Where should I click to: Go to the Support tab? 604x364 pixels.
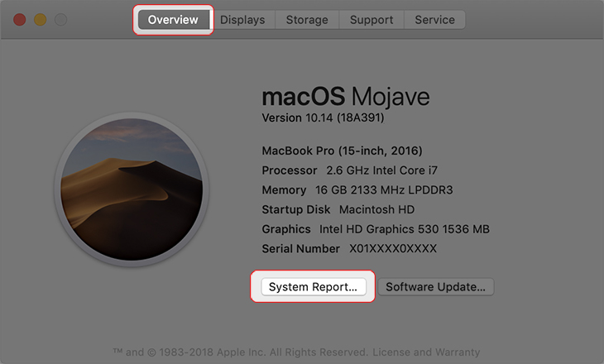click(x=372, y=20)
